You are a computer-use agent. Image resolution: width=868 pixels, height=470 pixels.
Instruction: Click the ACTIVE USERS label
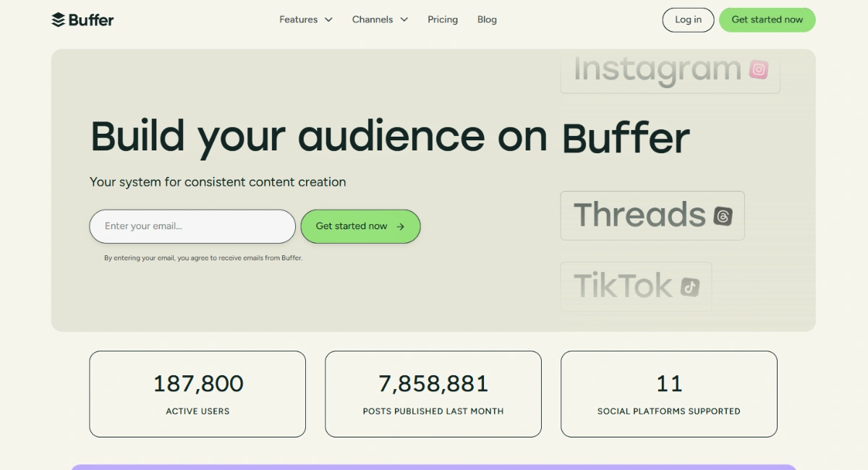coord(197,411)
